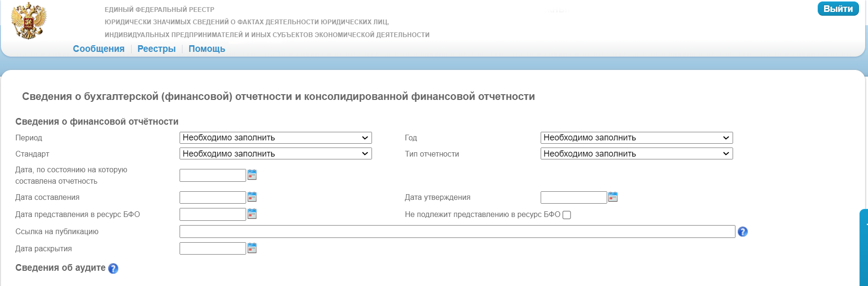Open the «Период» dropdown
Screen dimensions: 868x286
point(276,138)
